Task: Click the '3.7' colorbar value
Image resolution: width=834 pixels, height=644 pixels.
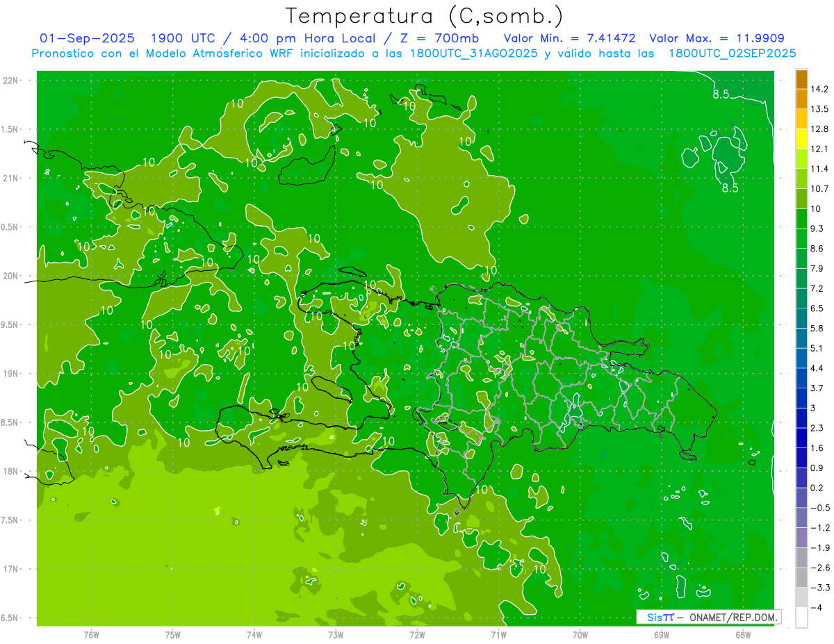Action: tap(817, 388)
